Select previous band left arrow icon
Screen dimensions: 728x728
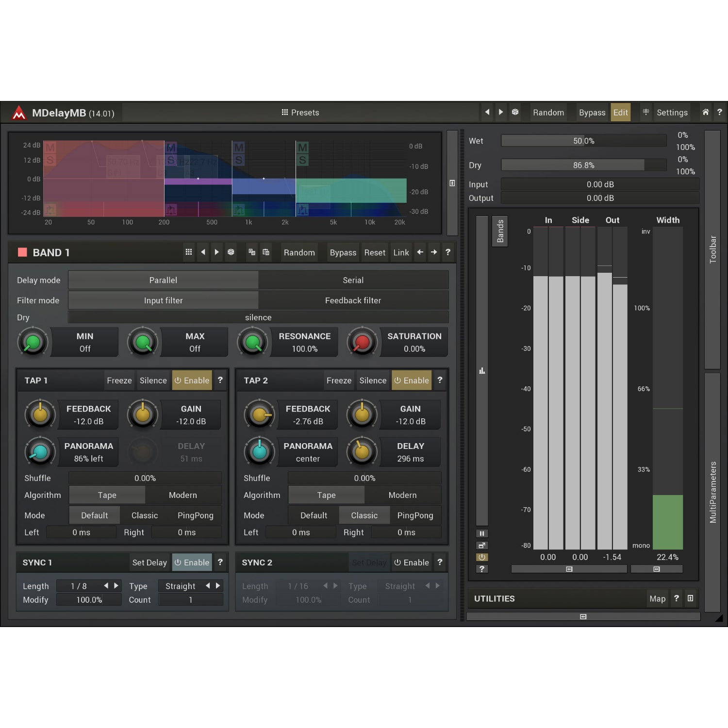point(420,252)
